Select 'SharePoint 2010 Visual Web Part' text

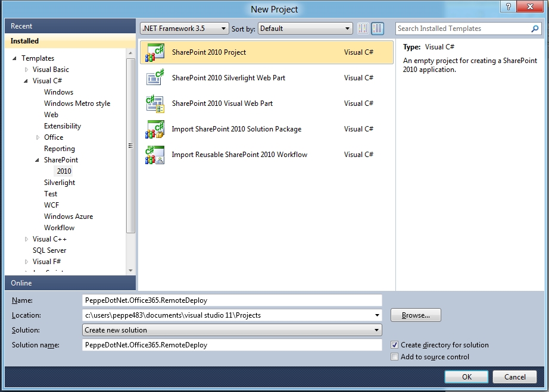click(x=222, y=104)
